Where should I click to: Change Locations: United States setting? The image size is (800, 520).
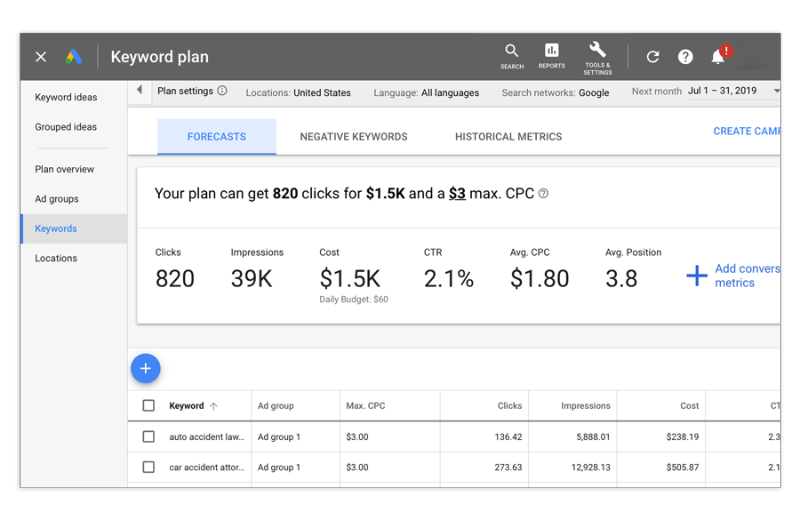[298, 93]
